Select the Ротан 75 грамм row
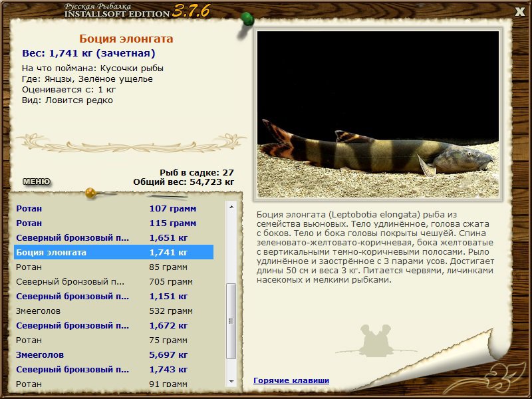 coord(114,340)
